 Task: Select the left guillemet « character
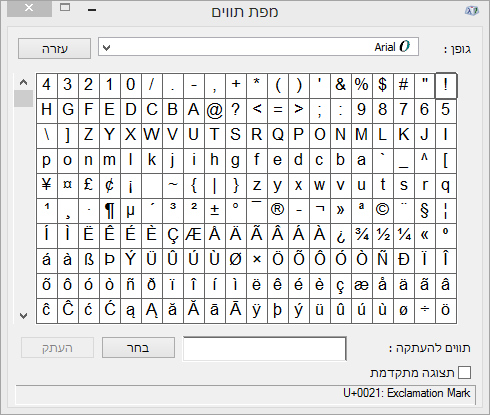pos(425,236)
